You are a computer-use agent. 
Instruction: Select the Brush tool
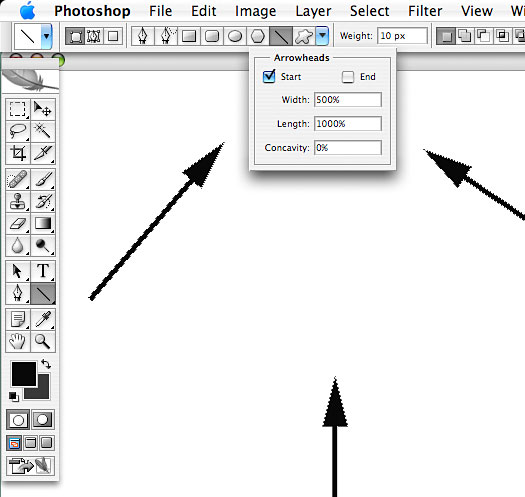43,180
